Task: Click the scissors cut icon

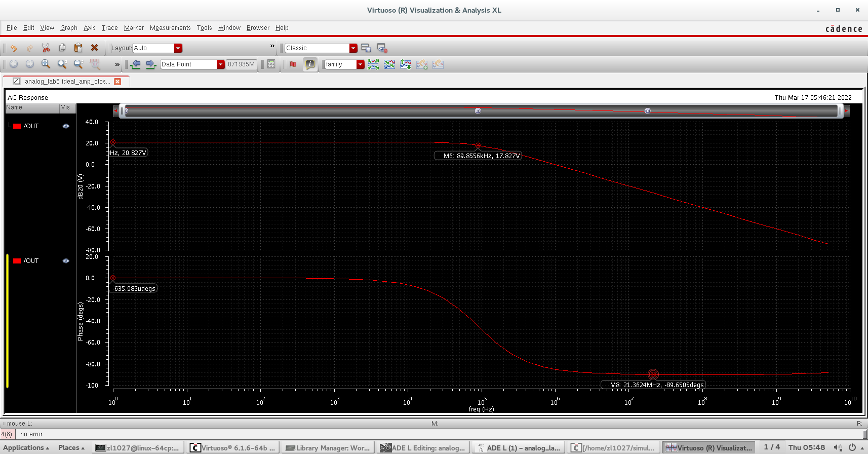Action: point(46,48)
